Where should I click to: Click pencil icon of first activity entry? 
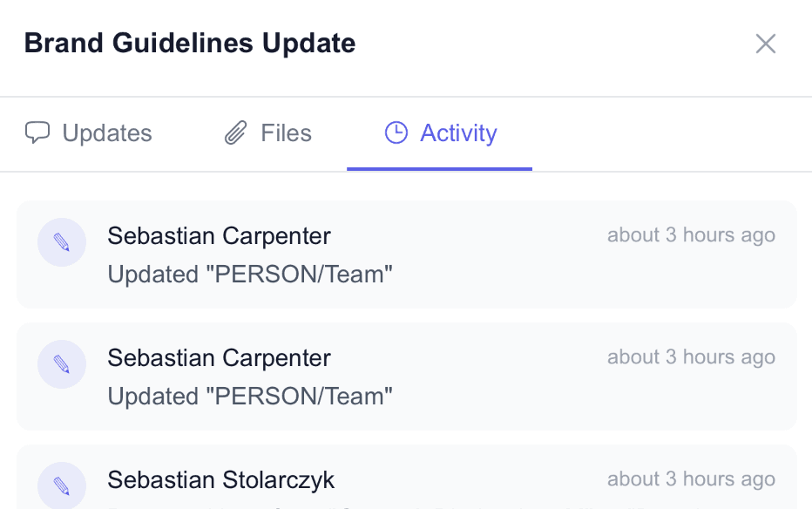tap(62, 242)
